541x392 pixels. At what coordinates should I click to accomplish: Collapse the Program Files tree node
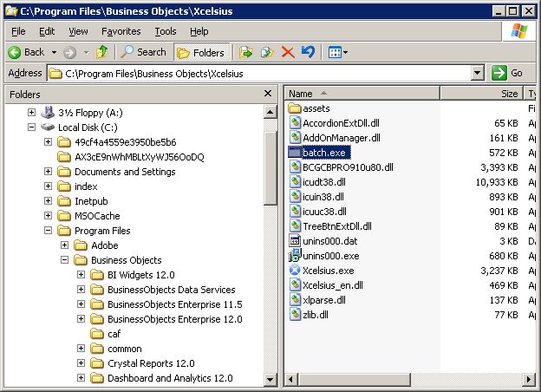point(48,231)
